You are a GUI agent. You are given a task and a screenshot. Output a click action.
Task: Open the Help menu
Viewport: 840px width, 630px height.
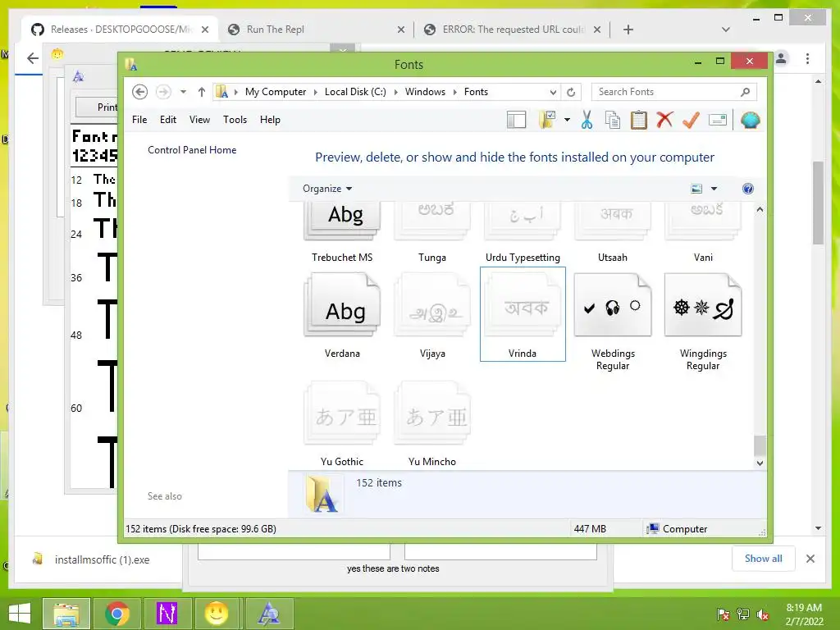click(270, 120)
